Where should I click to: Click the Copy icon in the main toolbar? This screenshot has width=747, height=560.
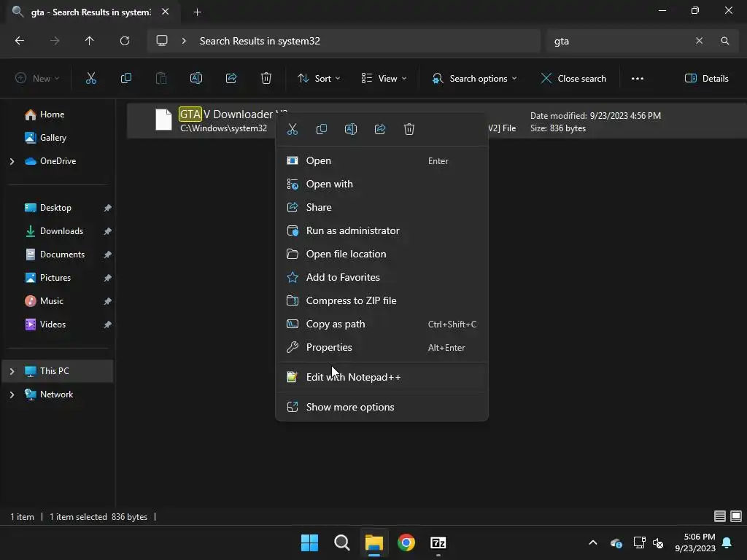tap(126, 79)
